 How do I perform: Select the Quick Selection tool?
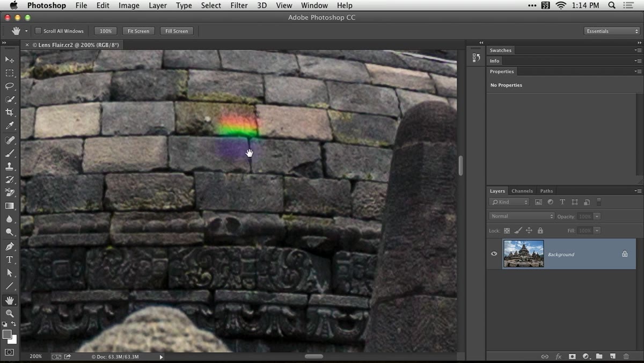[x=10, y=99]
